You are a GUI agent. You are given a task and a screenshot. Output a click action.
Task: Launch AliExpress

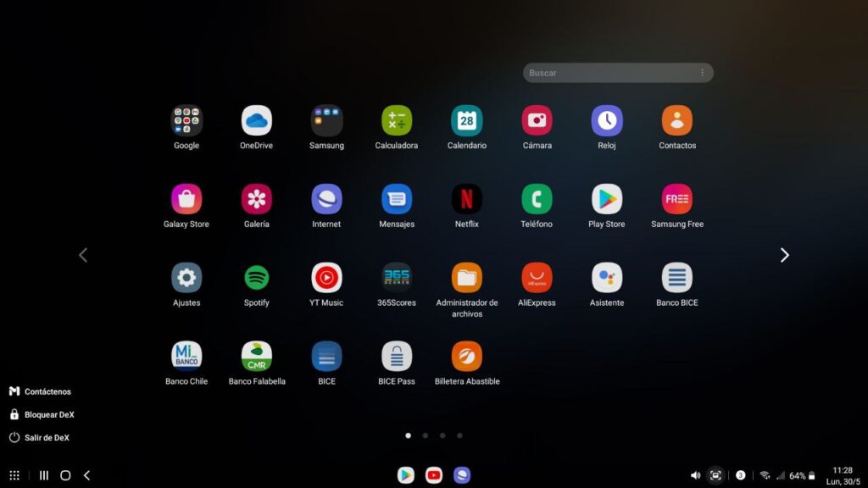coord(536,279)
